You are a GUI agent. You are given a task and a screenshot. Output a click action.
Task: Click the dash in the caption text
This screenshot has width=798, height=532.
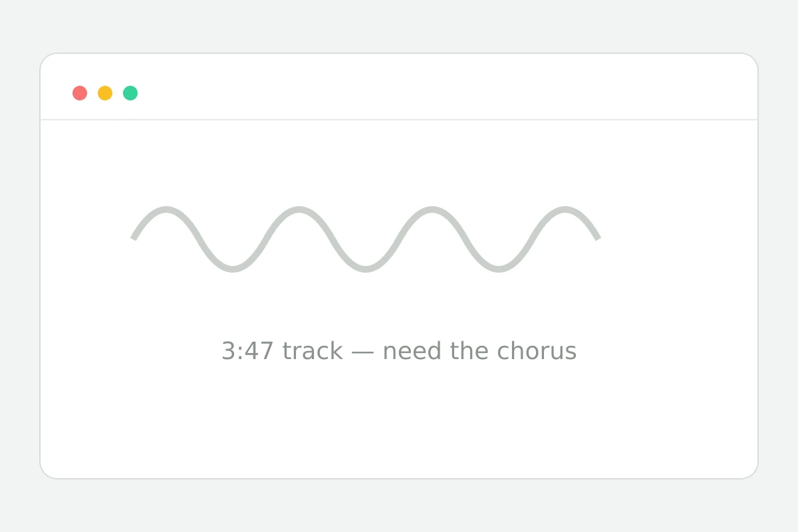click(363, 352)
